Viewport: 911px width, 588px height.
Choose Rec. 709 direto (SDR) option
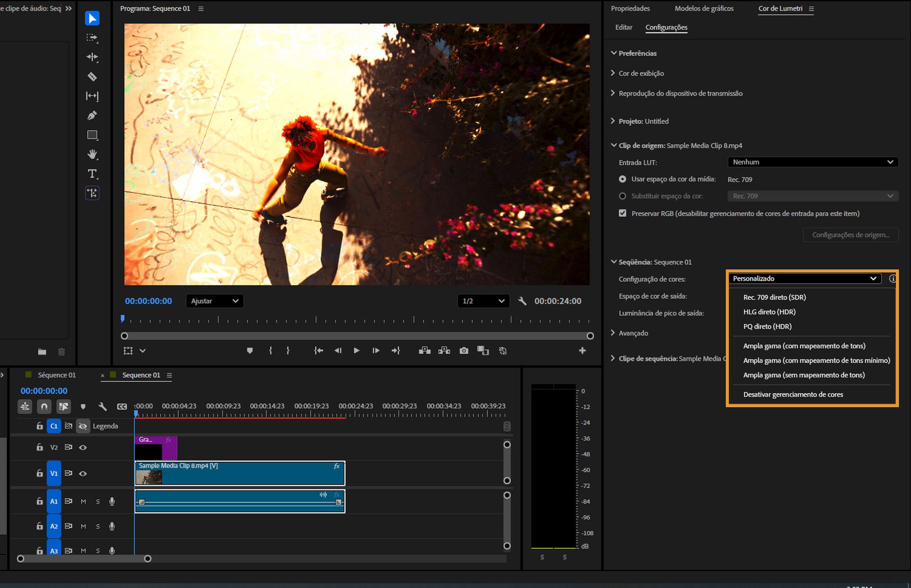click(x=774, y=297)
